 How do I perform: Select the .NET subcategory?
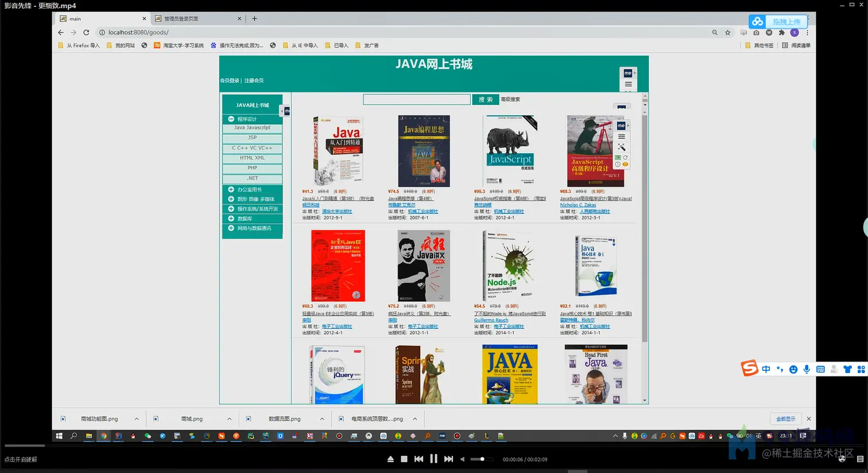[x=252, y=179]
